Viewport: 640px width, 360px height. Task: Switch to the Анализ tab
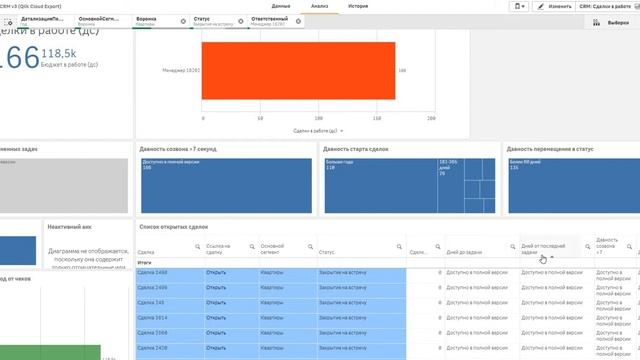(x=319, y=6)
